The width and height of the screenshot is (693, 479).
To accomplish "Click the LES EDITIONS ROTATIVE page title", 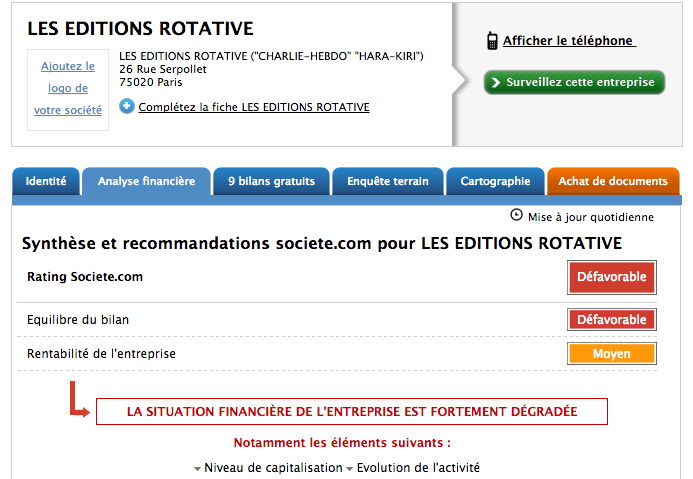I will (140, 29).
